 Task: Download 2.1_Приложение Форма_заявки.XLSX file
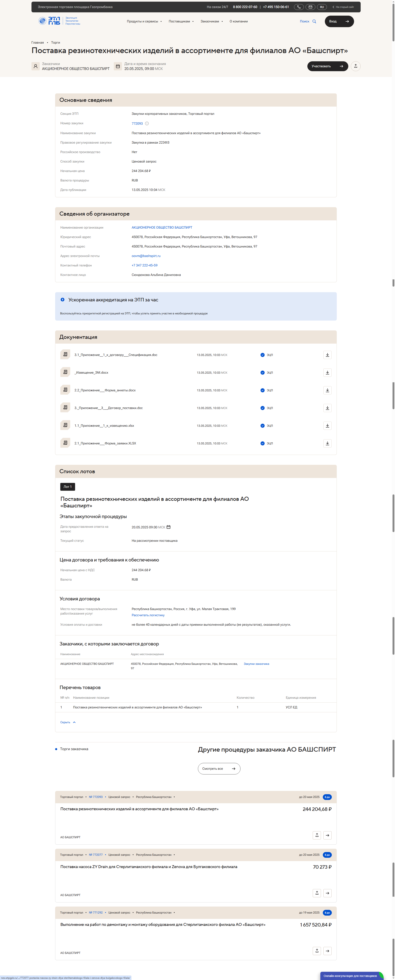(x=327, y=443)
